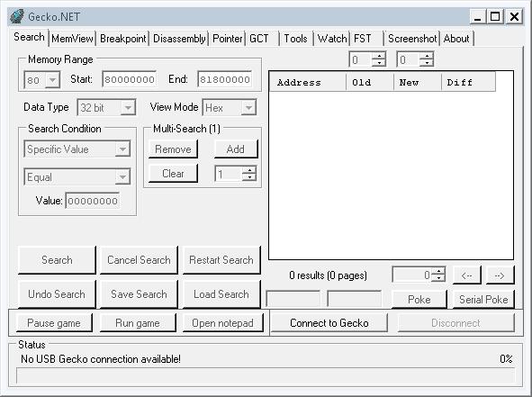This screenshot has height=397, width=532.
Task: Expand the memory range 80 dropdown
Action: 52,80
